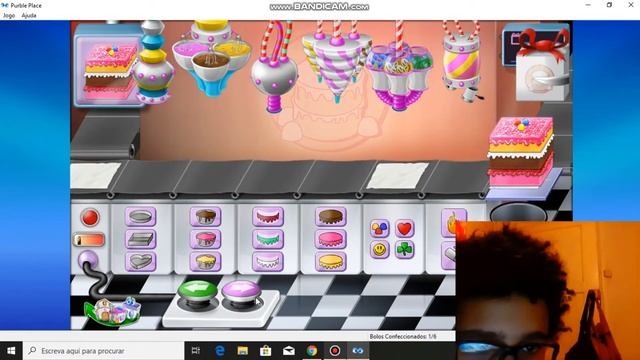The width and height of the screenshot is (640, 360).
Task: Open Google Chrome from taskbar
Action: [x=312, y=351]
